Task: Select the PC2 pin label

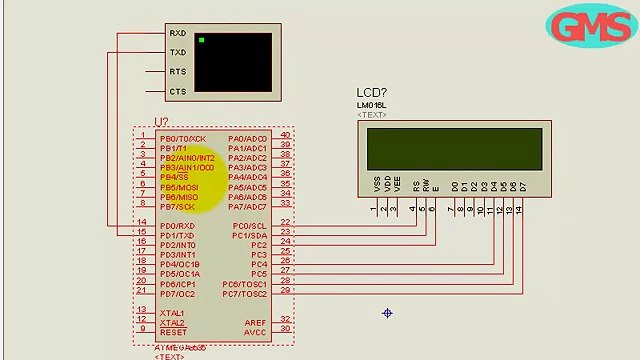Action: point(259,245)
